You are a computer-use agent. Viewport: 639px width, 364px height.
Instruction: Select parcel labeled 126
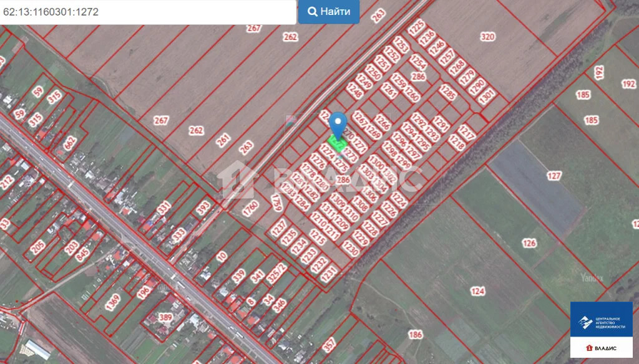[x=529, y=243]
